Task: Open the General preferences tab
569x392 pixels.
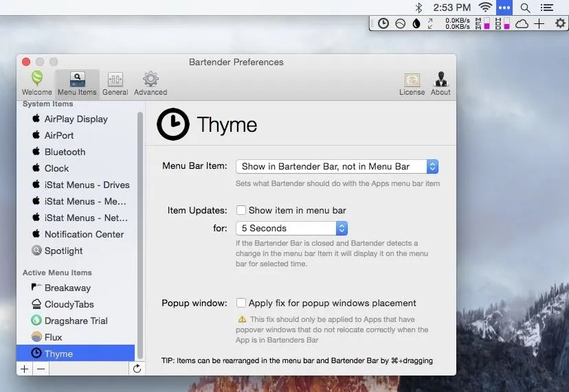Action: pos(115,83)
